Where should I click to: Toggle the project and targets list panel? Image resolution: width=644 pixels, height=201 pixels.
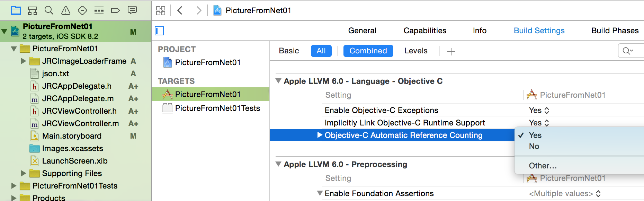point(159,31)
